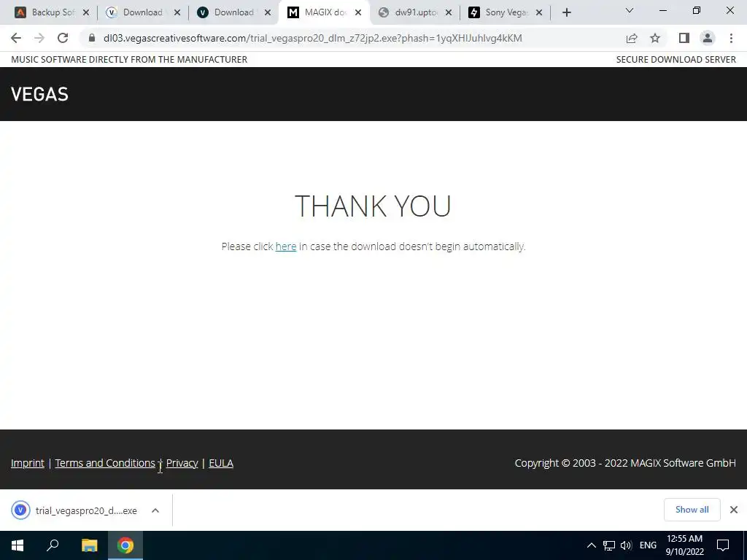The image size is (747, 560).
Task: Switch to the second Download tab
Action: [x=228, y=12]
